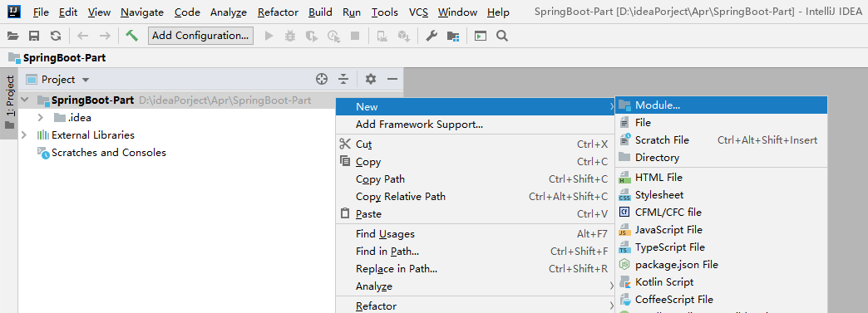Image resolution: width=868 pixels, height=313 pixels.
Task: Expand the .idea folder node
Action: (x=41, y=118)
